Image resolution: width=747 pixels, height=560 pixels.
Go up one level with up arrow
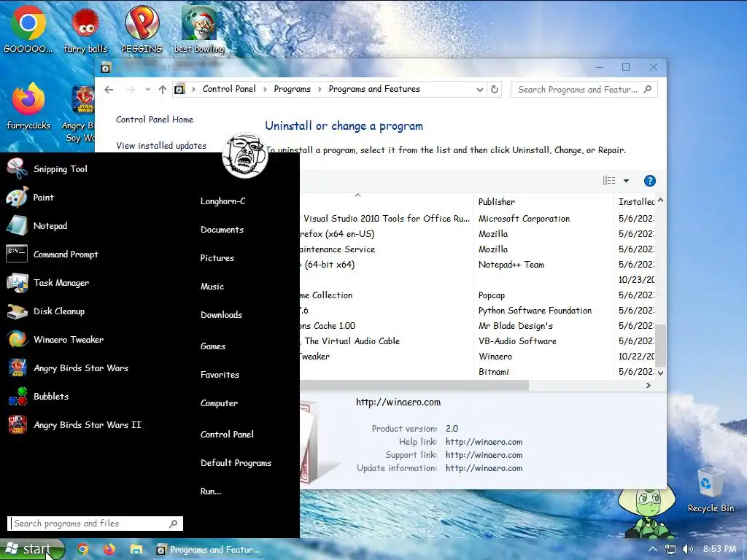click(x=163, y=90)
